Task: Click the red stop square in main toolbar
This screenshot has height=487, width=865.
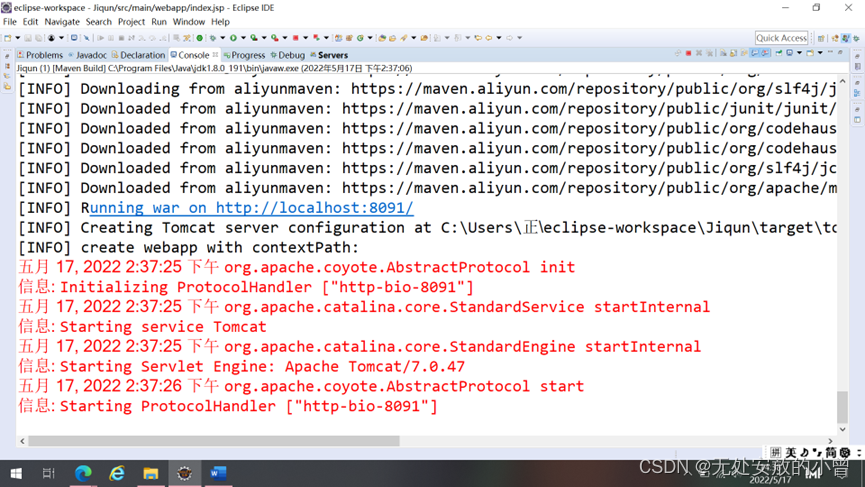Action: pyautogui.click(x=296, y=38)
